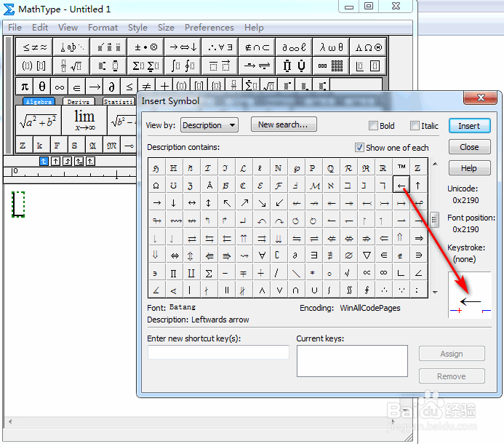
Task: Close the Insert Symbol dialog with X
Action: (481, 98)
